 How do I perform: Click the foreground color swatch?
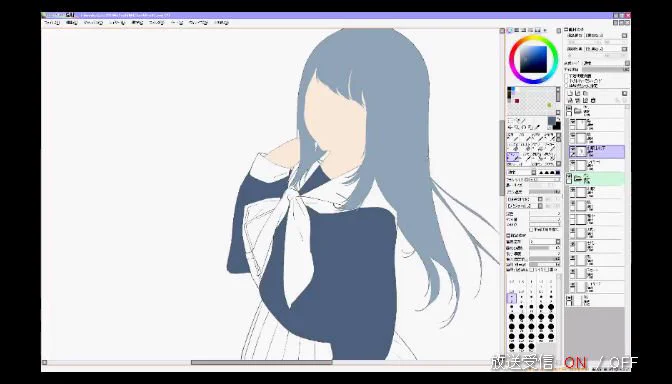coord(551,120)
